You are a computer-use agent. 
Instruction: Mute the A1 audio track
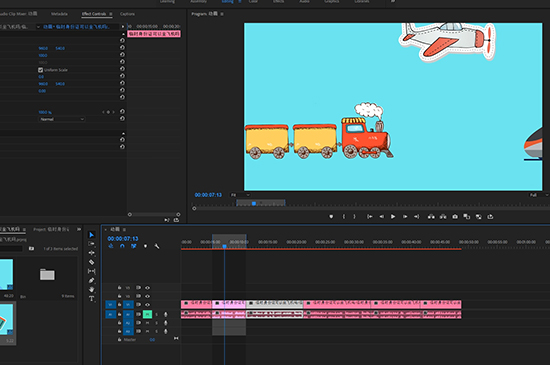[x=147, y=314]
